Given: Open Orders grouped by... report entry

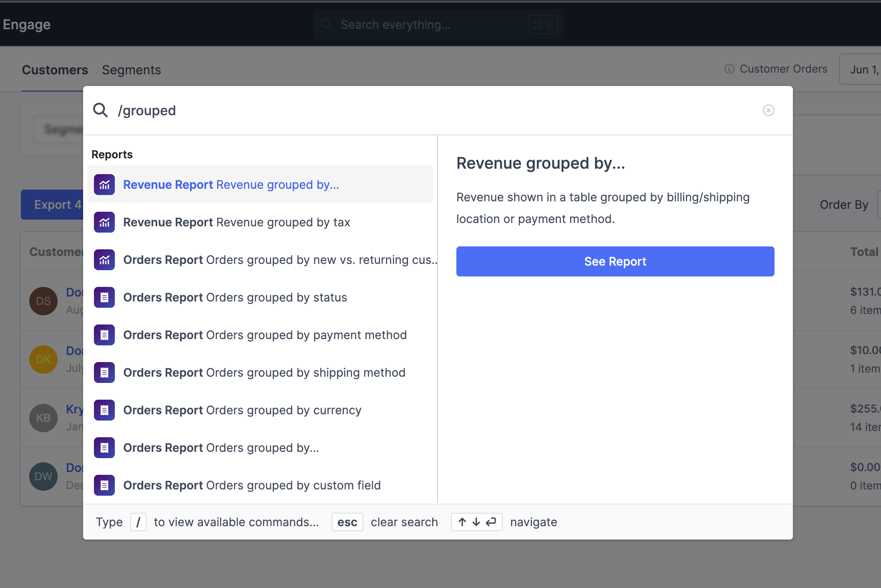Looking at the screenshot, I should (221, 448).
